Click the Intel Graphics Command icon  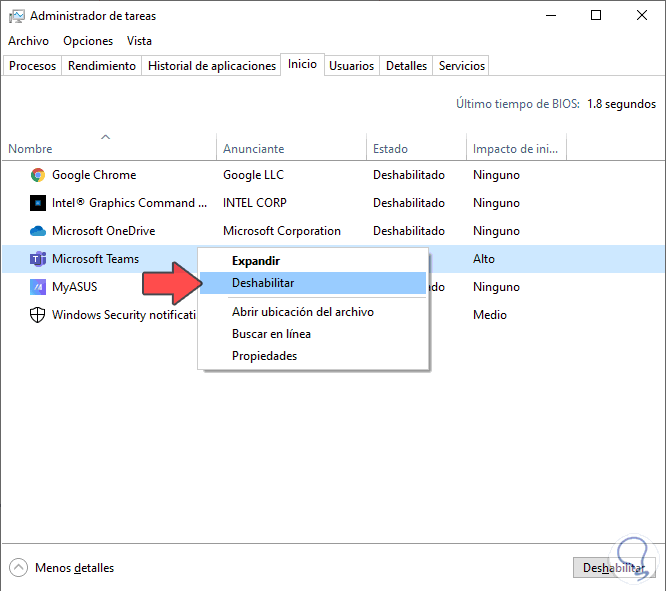click(x=38, y=203)
